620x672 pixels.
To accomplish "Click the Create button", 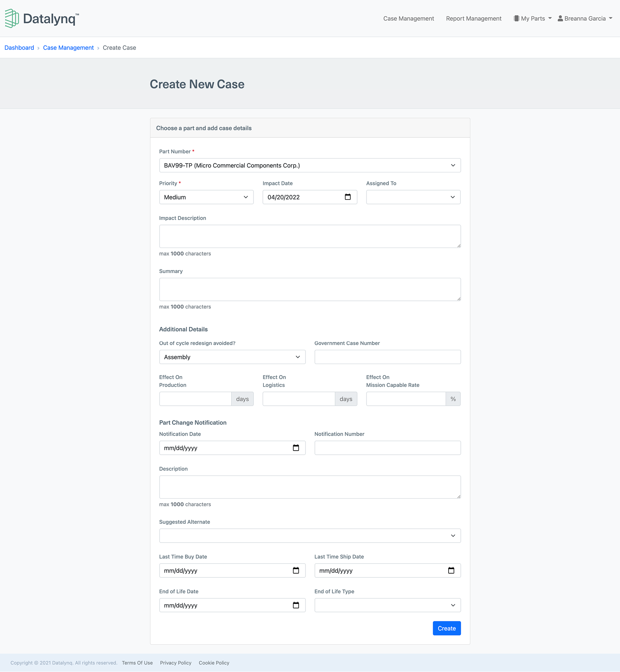I will [x=447, y=628].
